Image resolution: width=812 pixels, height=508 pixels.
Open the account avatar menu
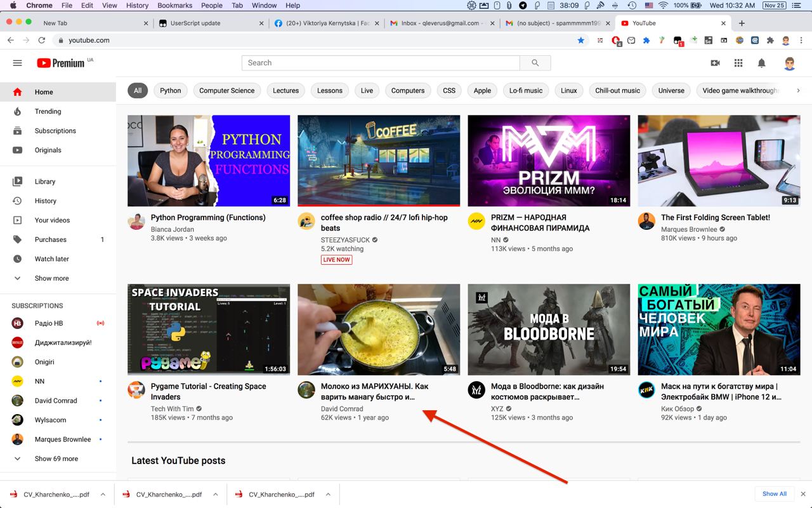(790, 63)
